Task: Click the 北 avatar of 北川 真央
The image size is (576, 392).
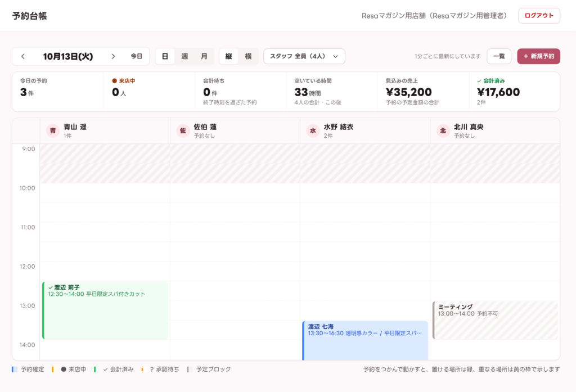Action: point(443,131)
